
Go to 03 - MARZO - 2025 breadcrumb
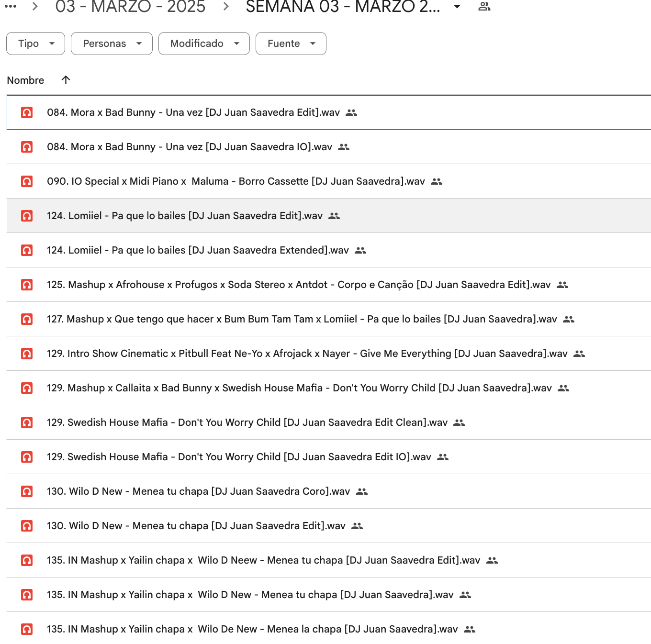click(130, 7)
